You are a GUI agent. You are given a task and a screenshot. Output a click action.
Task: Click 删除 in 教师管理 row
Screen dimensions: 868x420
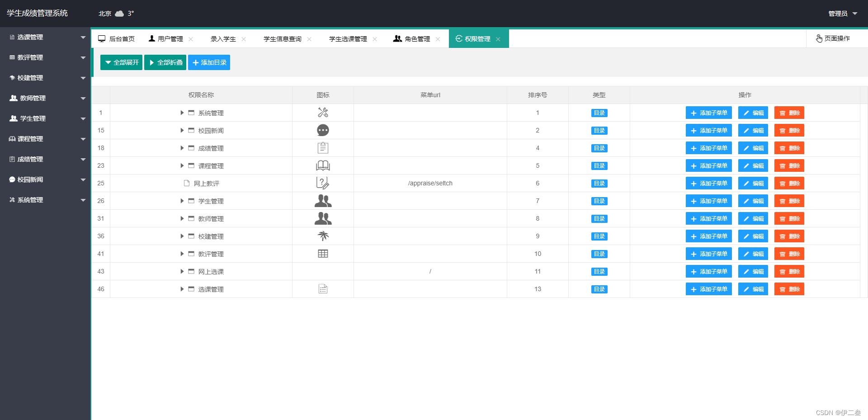[789, 218]
